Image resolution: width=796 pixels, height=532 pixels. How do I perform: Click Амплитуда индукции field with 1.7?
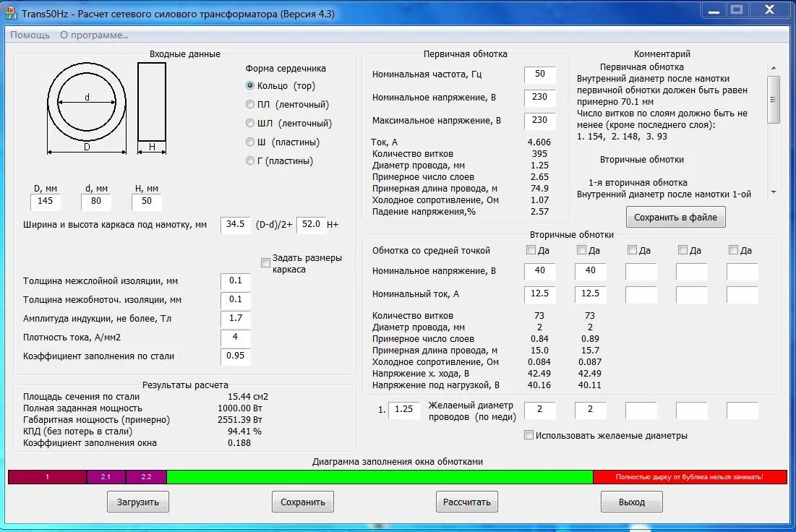click(x=236, y=319)
